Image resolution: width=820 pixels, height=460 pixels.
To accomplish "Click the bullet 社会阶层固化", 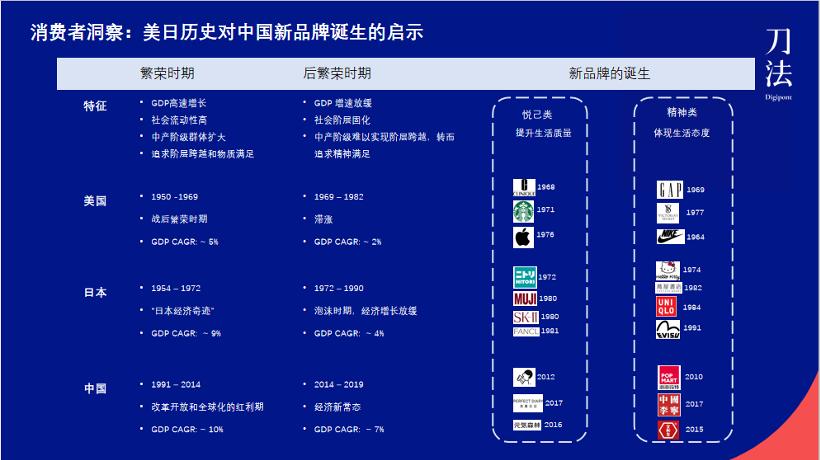I will [x=342, y=120].
